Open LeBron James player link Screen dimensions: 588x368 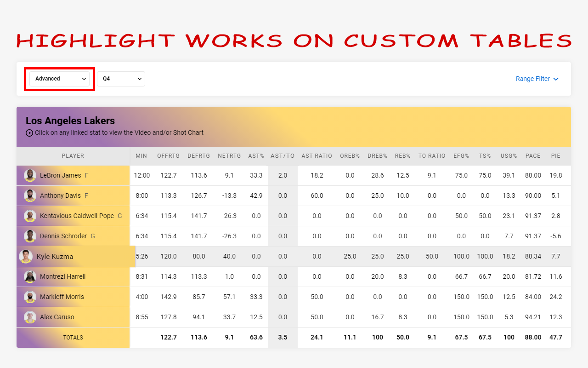[60, 175]
